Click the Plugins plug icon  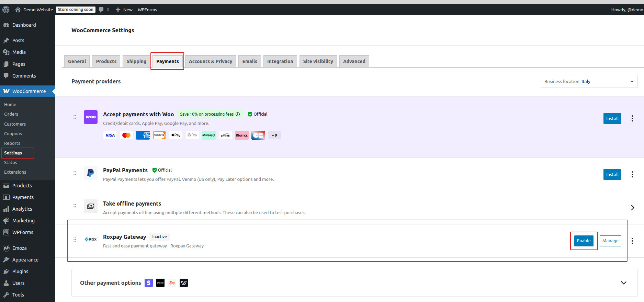click(x=6, y=271)
